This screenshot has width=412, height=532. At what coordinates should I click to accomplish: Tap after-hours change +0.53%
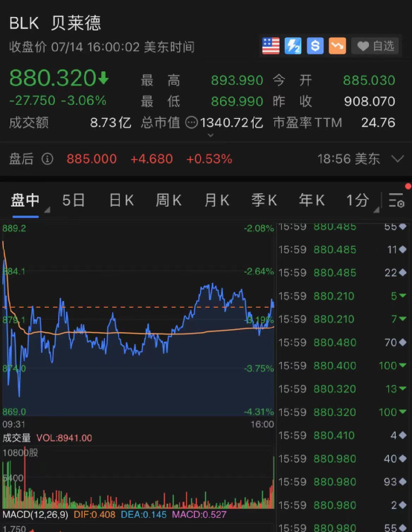tap(209, 159)
